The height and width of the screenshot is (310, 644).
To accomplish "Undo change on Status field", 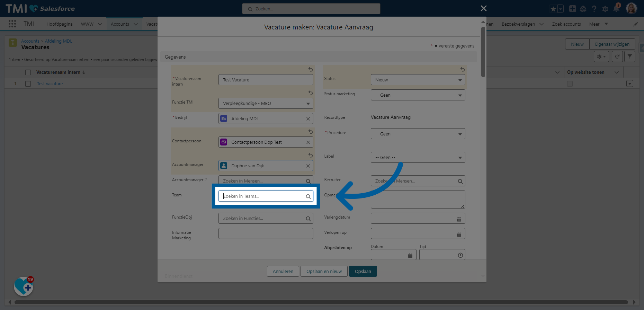I will [462, 69].
